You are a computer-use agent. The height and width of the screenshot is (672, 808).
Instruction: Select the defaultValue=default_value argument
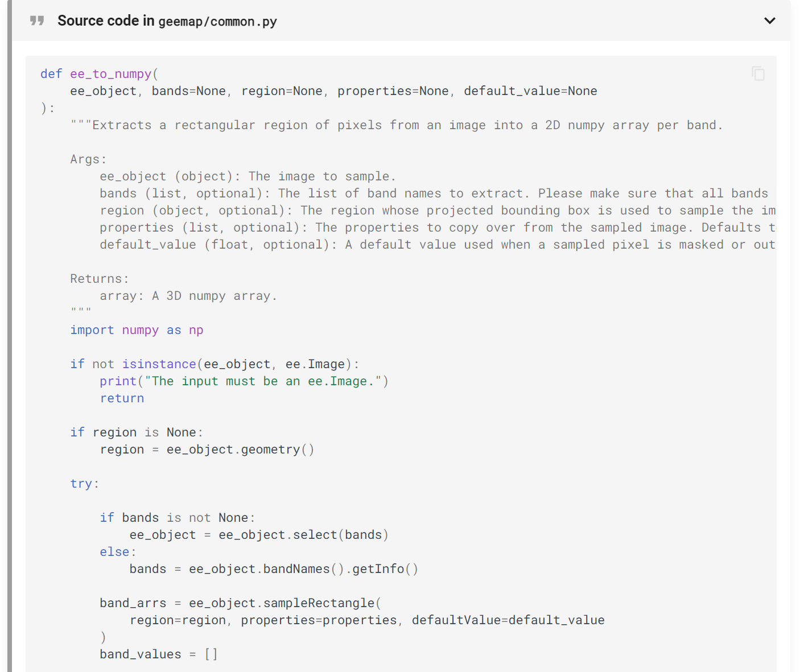[509, 620]
